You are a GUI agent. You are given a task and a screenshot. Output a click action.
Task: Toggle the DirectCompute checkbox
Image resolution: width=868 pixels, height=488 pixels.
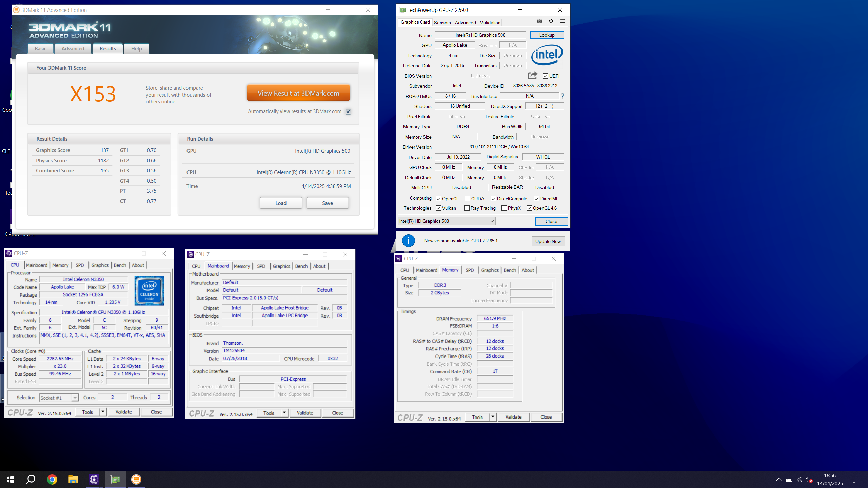coord(493,199)
